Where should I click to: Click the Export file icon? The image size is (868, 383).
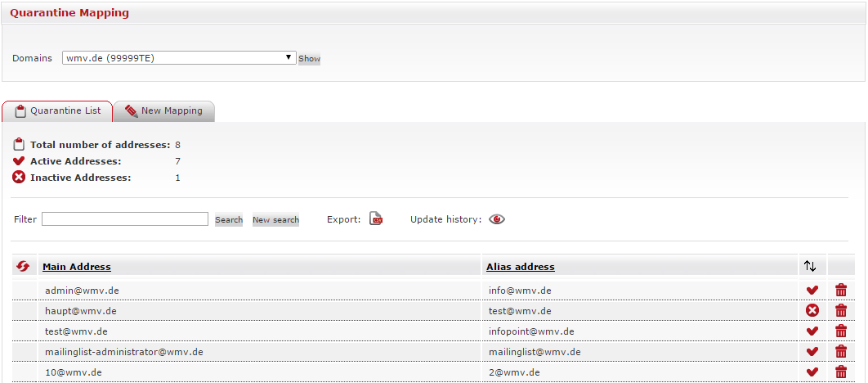[x=375, y=219]
